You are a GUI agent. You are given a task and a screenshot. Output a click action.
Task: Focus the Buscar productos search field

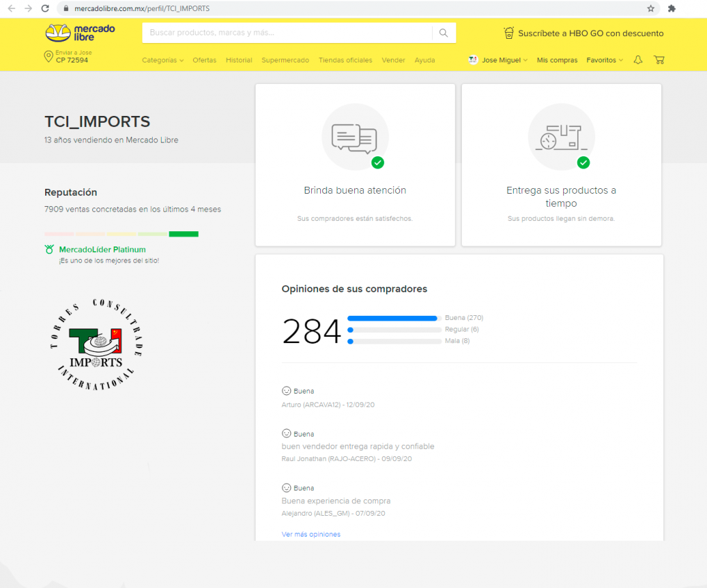(x=288, y=33)
